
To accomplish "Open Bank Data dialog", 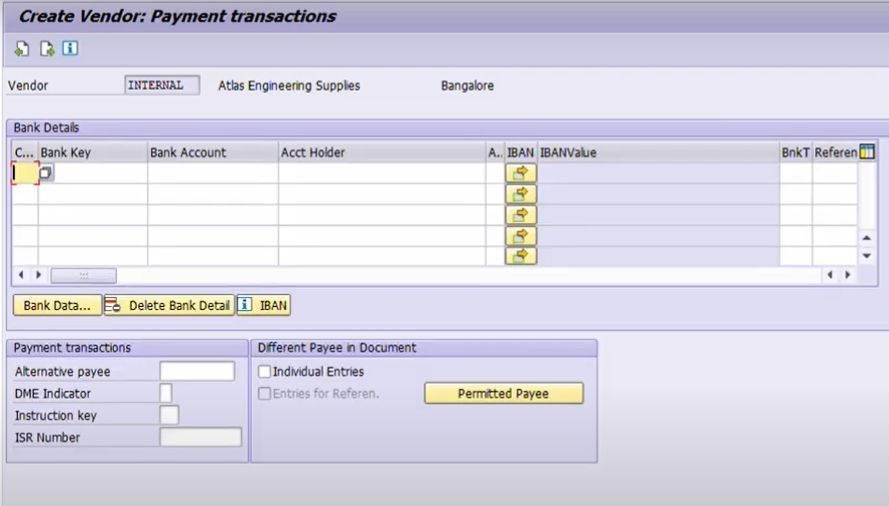I will pos(57,305).
